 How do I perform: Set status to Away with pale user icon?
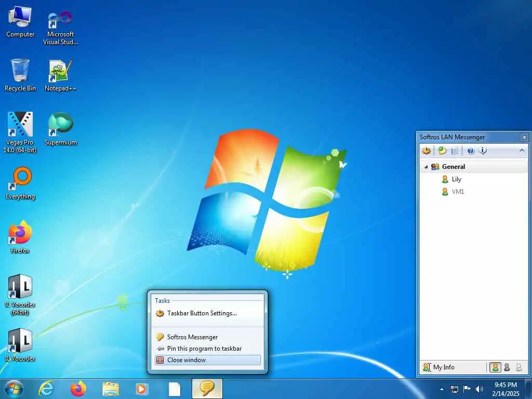click(519, 367)
